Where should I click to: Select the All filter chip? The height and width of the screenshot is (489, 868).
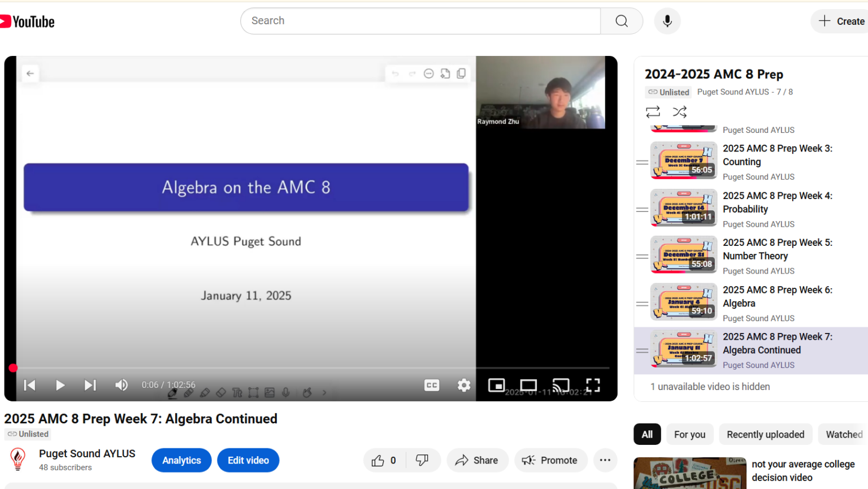pos(647,434)
